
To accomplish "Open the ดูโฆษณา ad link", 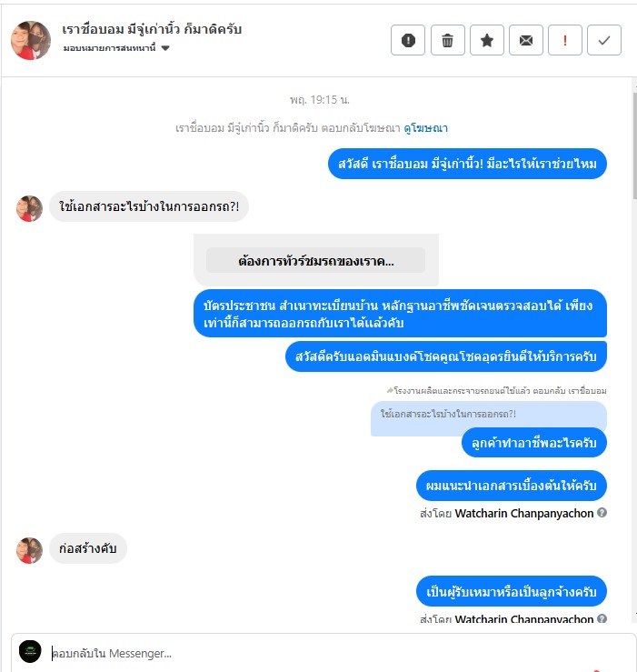I will (x=426, y=127).
